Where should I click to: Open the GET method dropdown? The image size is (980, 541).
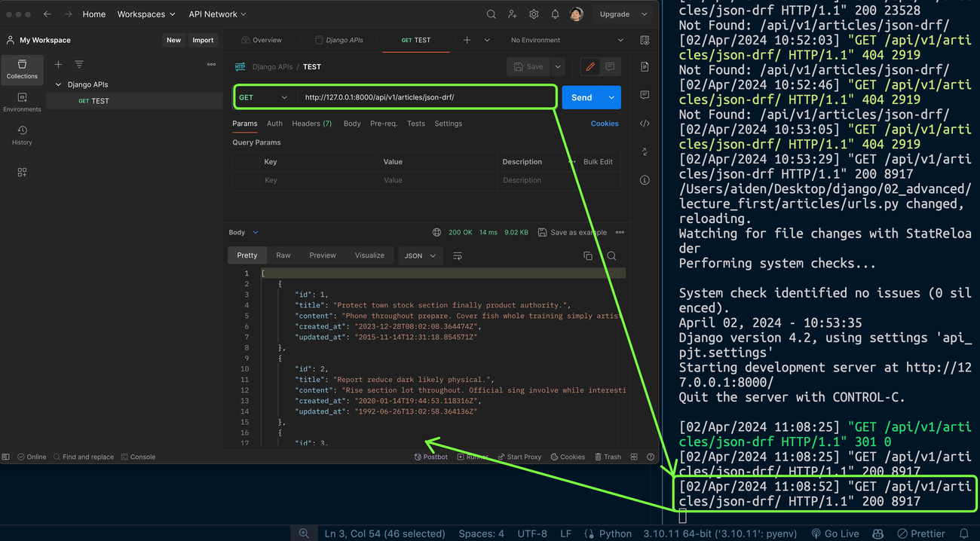(x=263, y=97)
